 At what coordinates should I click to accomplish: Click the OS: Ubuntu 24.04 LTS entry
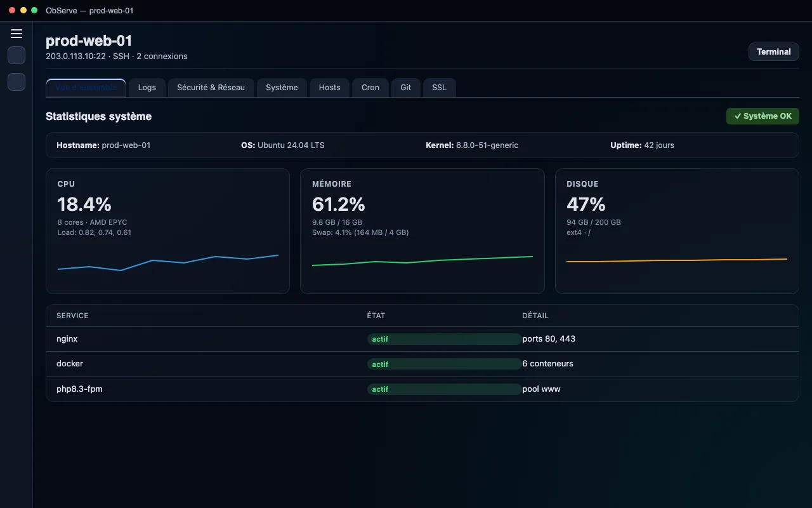(x=283, y=145)
